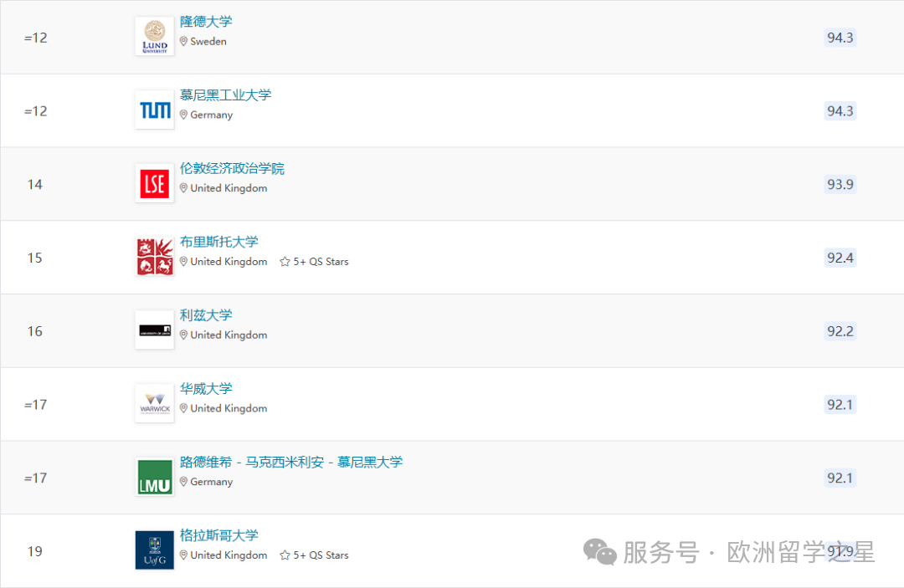Click the location pin in 慕尼黑工业大学 row

(183, 115)
